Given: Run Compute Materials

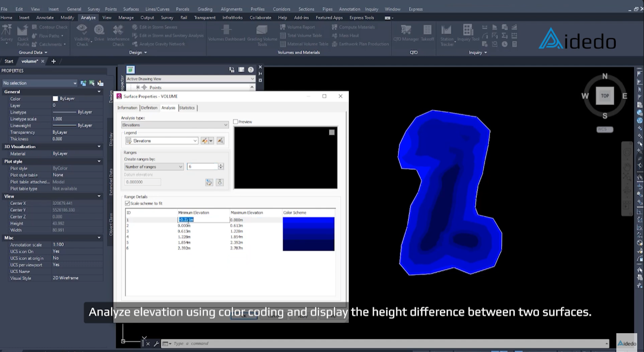Looking at the screenshot, I should pos(353,27).
